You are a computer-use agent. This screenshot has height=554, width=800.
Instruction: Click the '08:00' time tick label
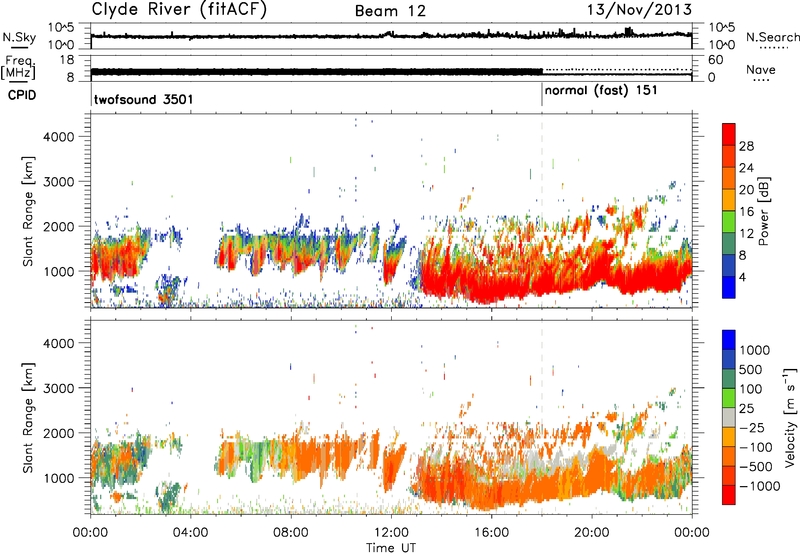[290, 533]
